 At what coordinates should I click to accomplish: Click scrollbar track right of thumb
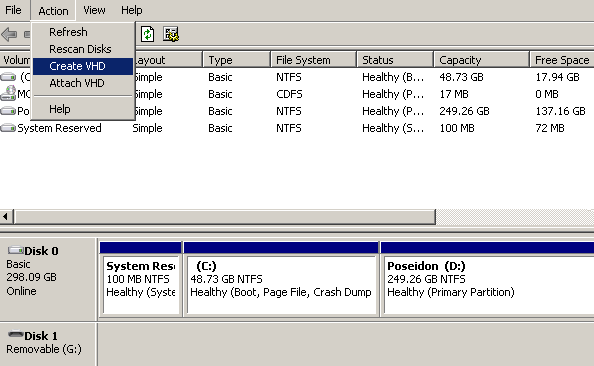click(x=515, y=217)
